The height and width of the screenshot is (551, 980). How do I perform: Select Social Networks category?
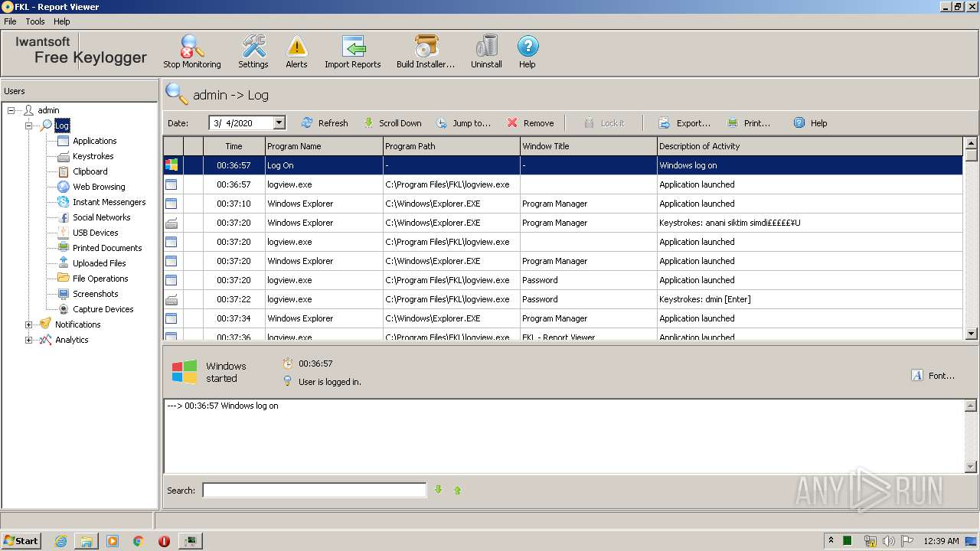pos(101,217)
